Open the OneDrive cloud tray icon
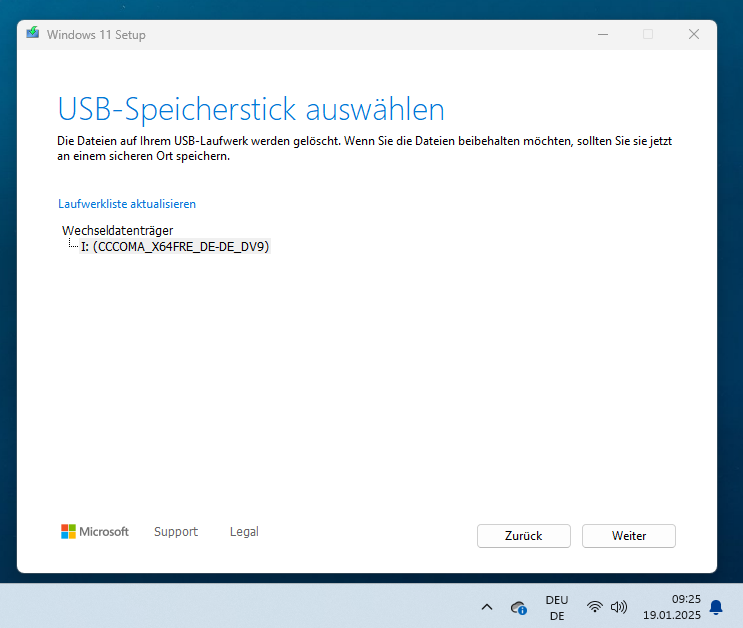The image size is (743, 628). (518, 607)
